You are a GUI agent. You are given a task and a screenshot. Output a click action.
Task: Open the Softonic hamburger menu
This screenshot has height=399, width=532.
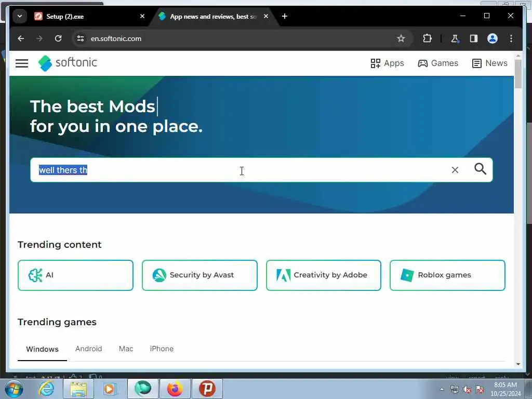click(22, 63)
